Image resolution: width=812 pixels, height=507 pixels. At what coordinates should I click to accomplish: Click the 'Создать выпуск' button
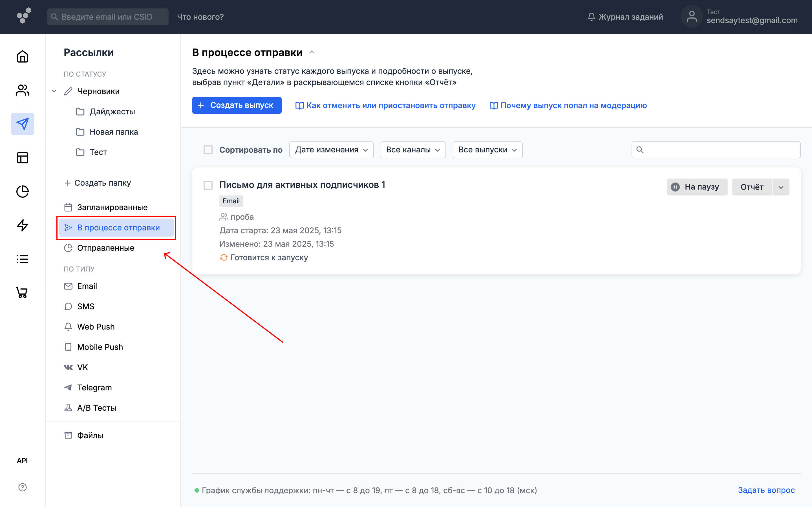point(237,105)
